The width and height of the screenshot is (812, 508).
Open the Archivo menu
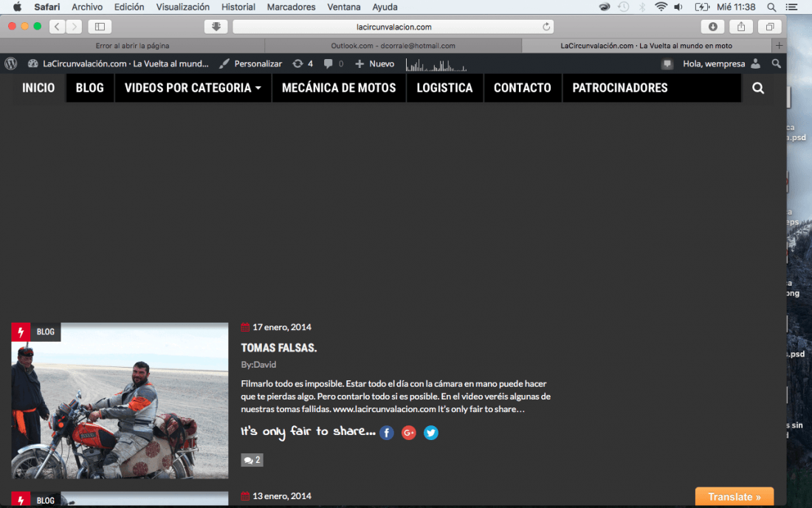click(x=87, y=7)
